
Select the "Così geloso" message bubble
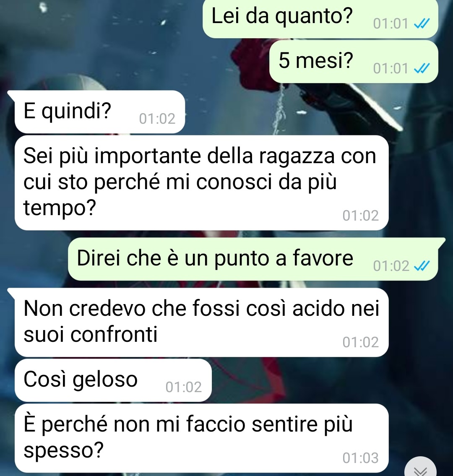(x=113, y=380)
